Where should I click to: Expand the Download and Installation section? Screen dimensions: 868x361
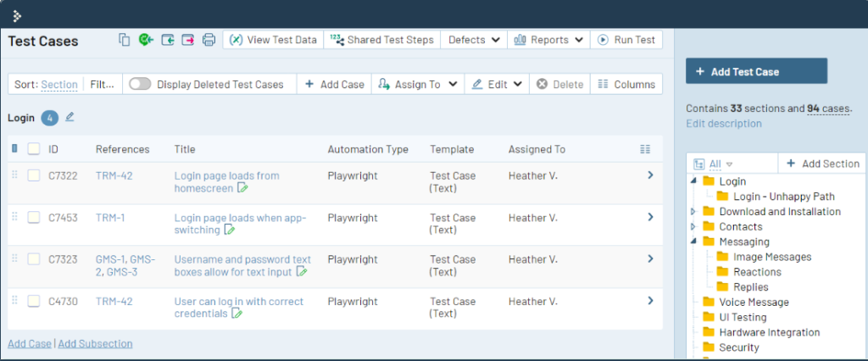pyautogui.click(x=693, y=212)
